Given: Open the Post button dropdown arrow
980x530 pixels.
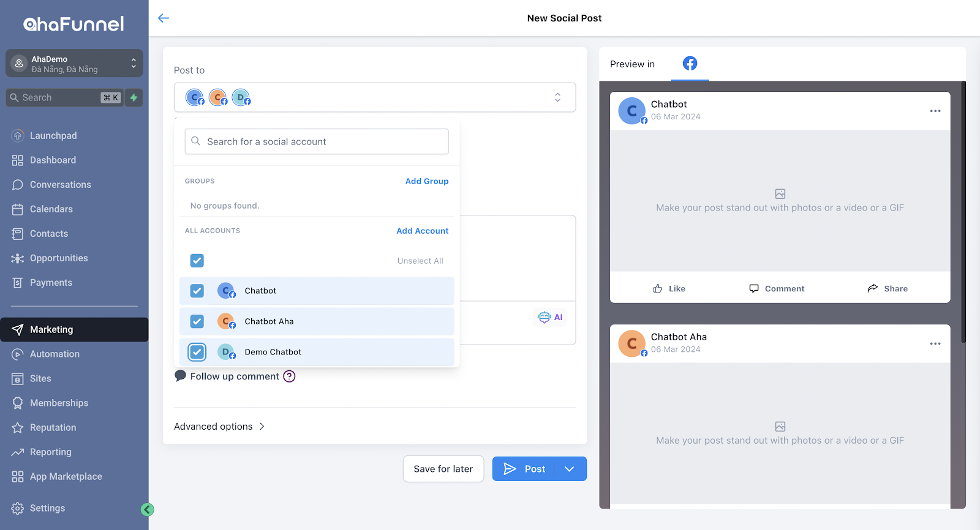Looking at the screenshot, I should (570, 469).
